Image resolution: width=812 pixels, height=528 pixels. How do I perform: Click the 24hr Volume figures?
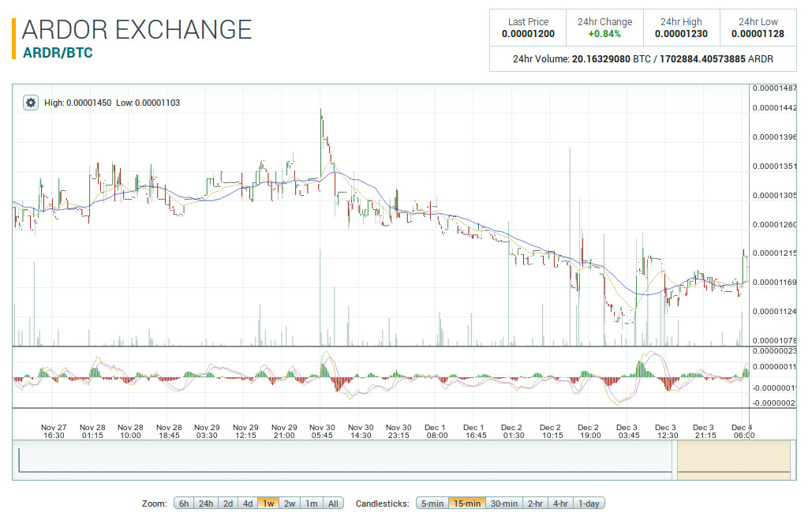point(642,59)
